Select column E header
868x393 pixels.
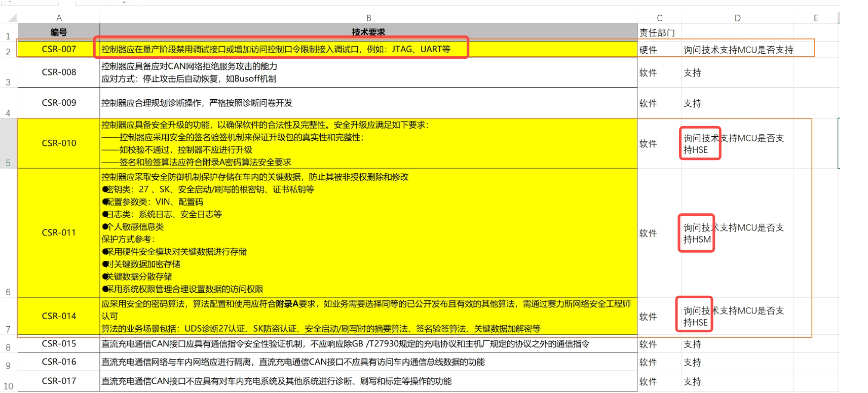pos(816,18)
